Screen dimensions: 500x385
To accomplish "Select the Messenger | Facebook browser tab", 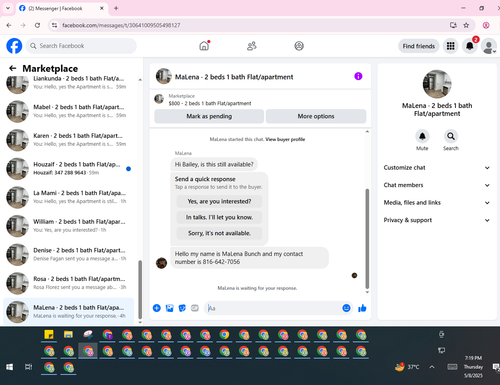I will coord(62,8).
